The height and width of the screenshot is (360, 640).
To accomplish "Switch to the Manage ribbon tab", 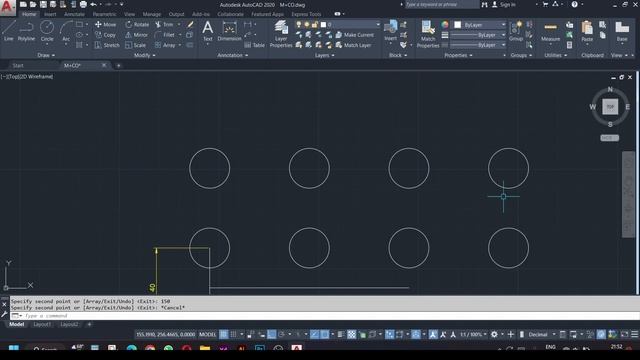I will (x=152, y=14).
